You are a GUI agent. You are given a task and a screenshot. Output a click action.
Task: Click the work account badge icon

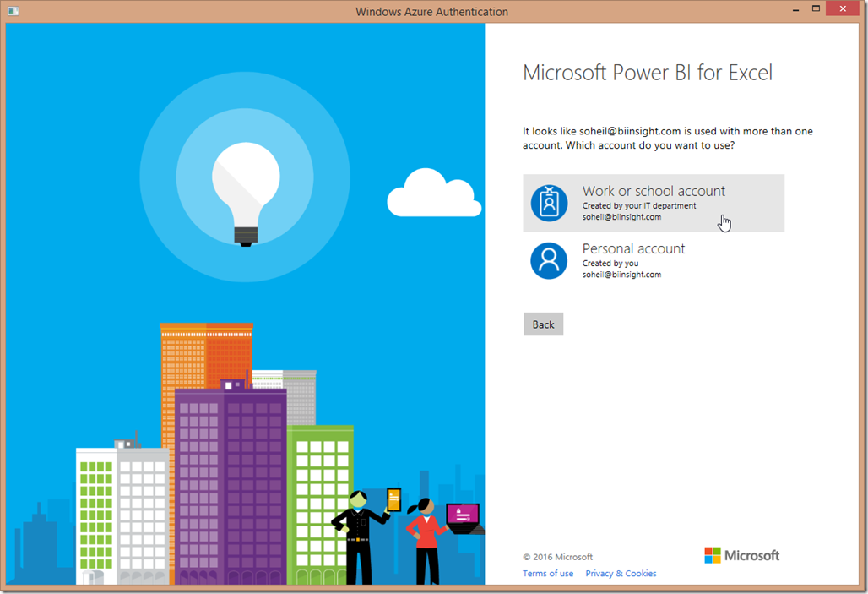[549, 204]
